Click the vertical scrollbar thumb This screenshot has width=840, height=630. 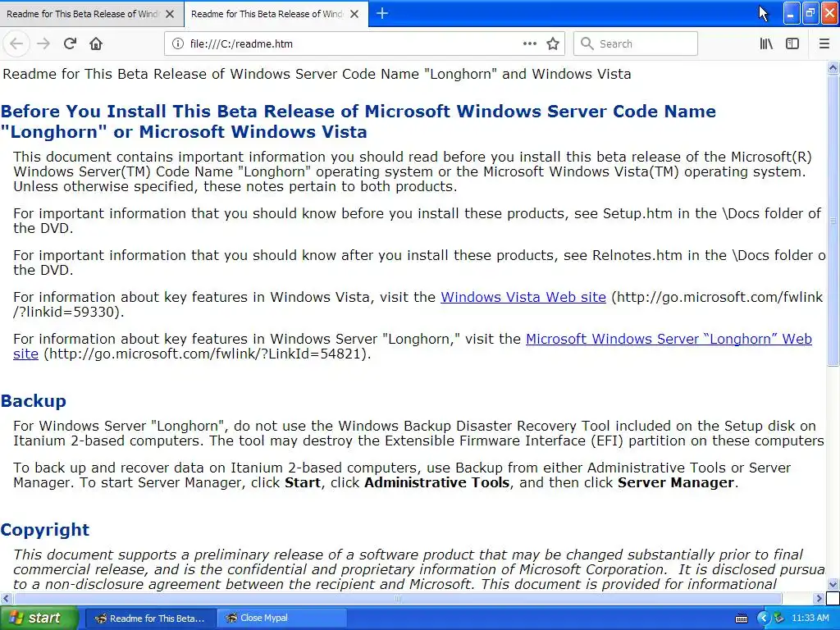[x=833, y=221]
